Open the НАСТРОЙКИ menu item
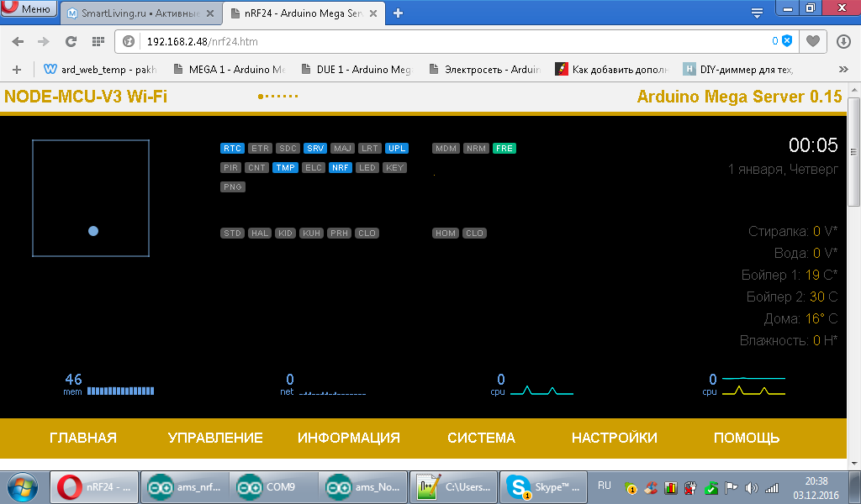The image size is (861, 504). [x=614, y=438]
